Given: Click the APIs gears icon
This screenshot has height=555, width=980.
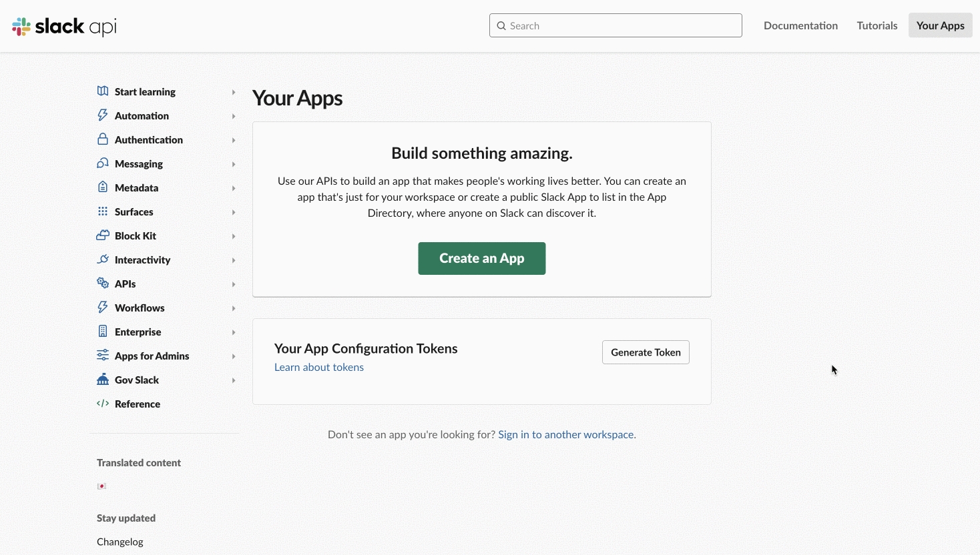Looking at the screenshot, I should pos(102,284).
